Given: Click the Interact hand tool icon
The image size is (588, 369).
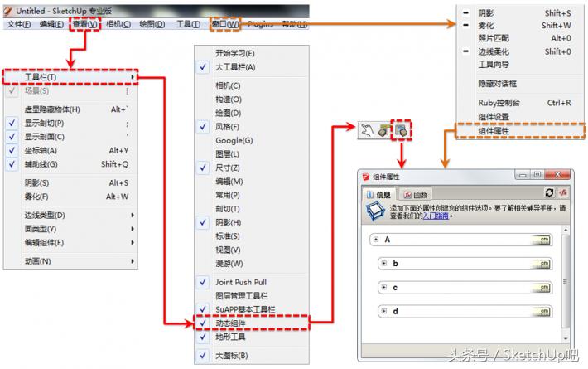Looking at the screenshot, I should 367,130.
